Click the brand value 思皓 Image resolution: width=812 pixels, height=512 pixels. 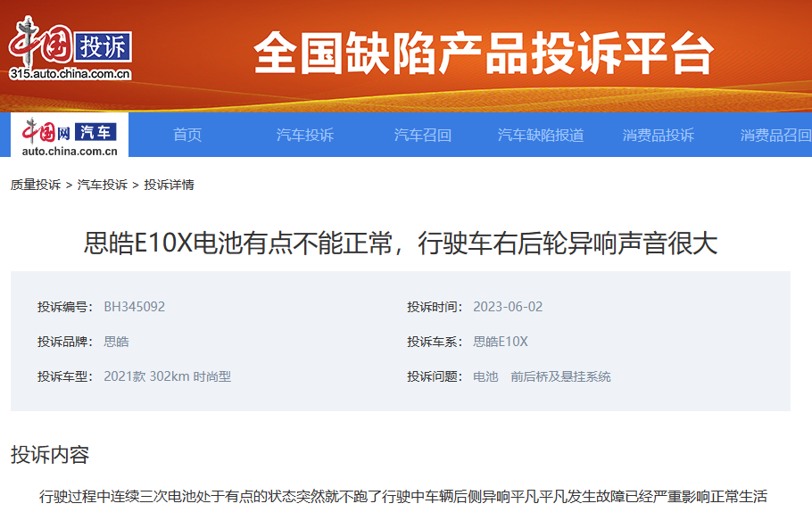(x=117, y=342)
